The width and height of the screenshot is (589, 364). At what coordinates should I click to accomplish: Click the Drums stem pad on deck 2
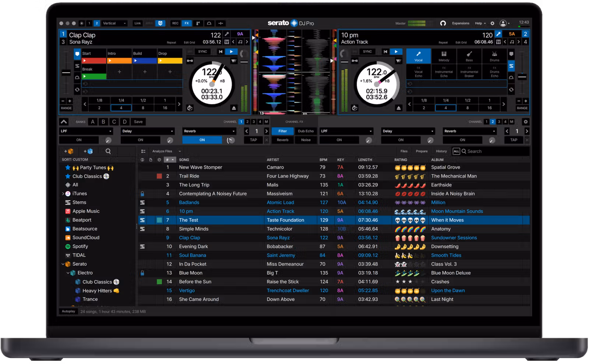(x=494, y=56)
